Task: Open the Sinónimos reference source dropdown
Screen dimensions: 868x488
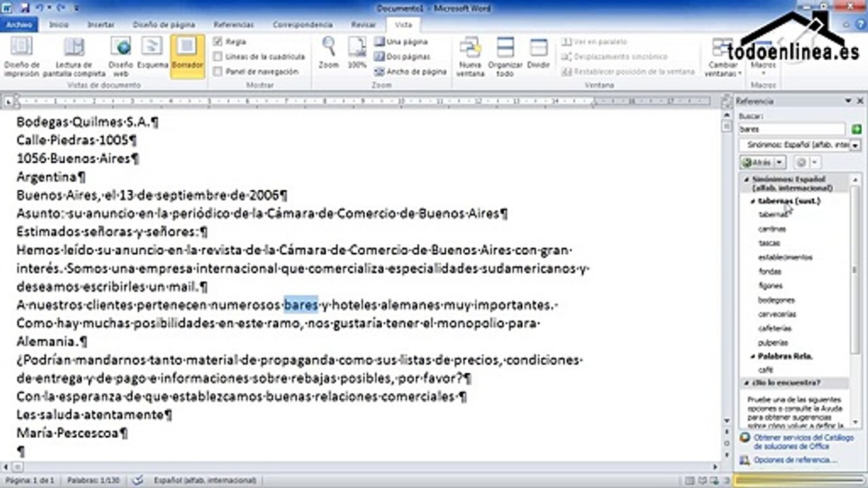Action: pos(854,145)
